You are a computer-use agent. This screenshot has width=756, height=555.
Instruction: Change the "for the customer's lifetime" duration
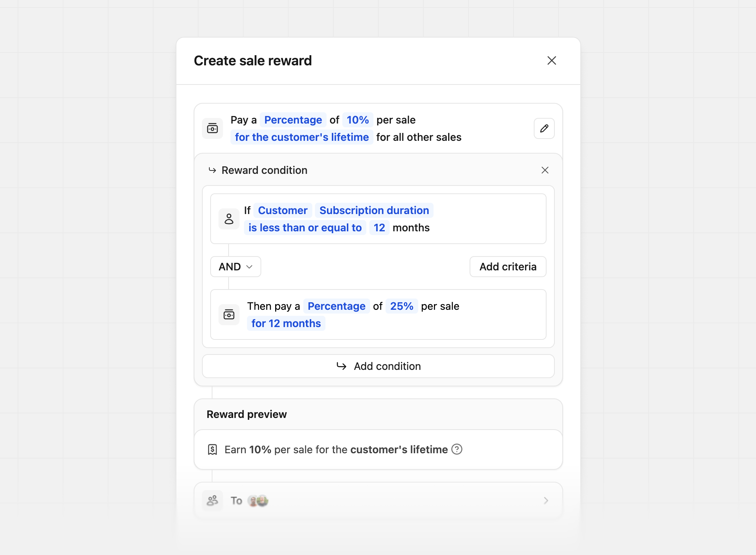click(301, 137)
